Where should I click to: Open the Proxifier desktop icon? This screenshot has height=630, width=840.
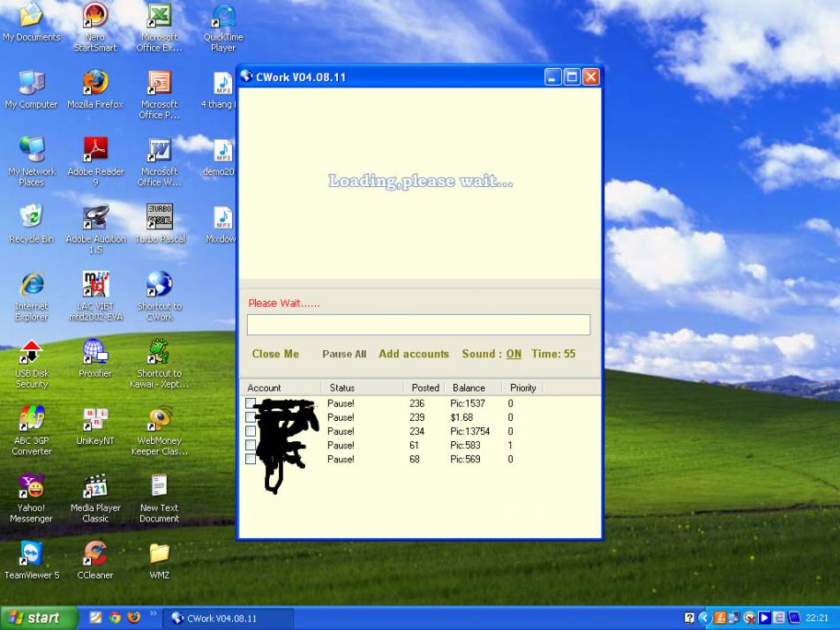pos(95,353)
